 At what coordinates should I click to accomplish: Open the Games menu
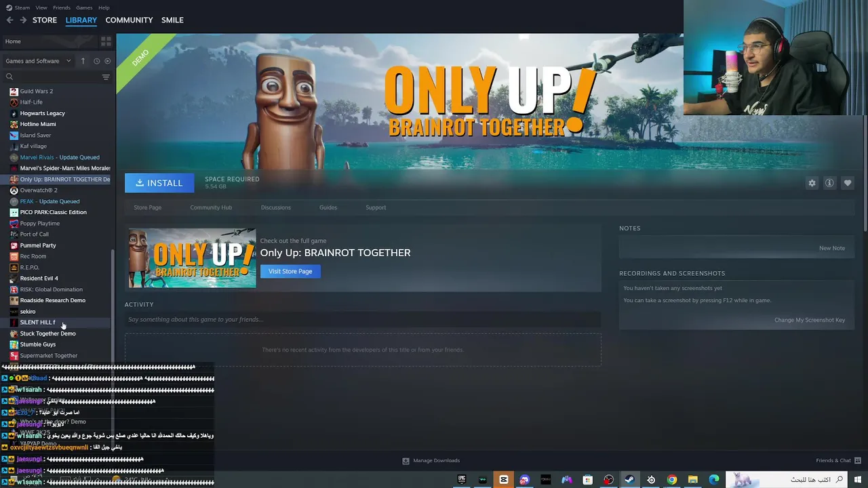[x=85, y=7]
